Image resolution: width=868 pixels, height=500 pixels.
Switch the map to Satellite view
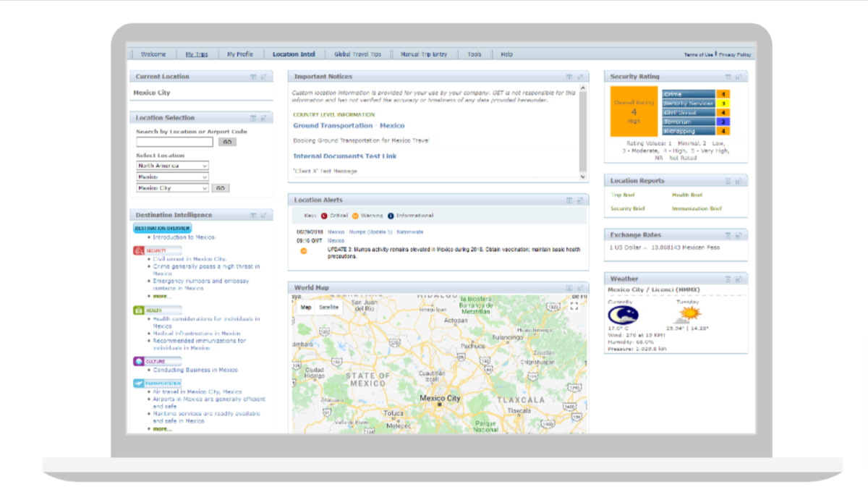pos(328,307)
